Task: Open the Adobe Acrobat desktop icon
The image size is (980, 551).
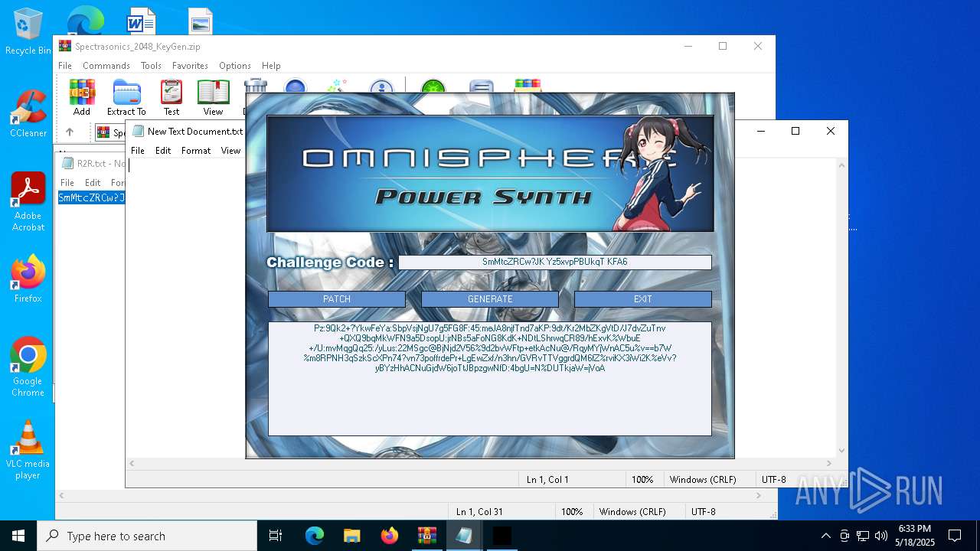Action: tap(28, 202)
